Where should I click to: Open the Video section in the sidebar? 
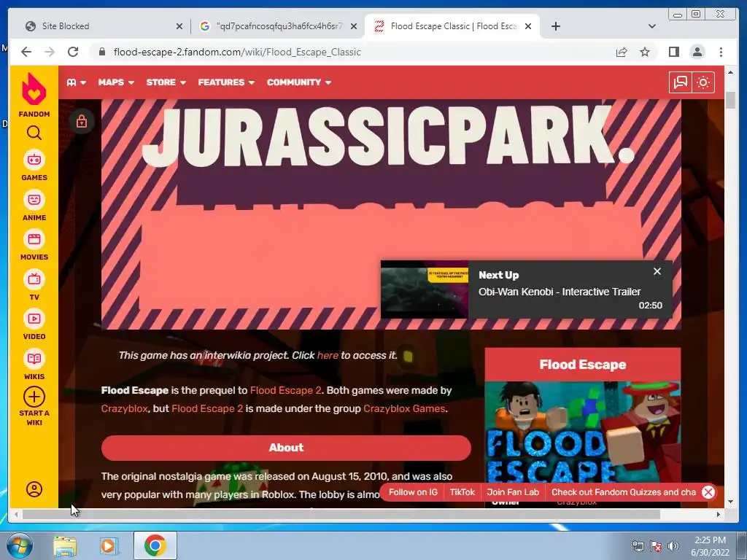(x=34, y=324)
